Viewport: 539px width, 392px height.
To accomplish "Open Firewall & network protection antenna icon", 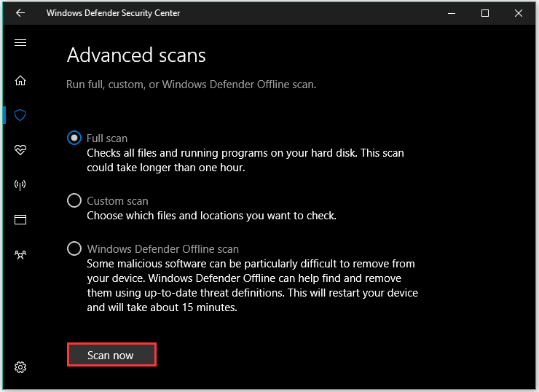I will tap(20, 185).
